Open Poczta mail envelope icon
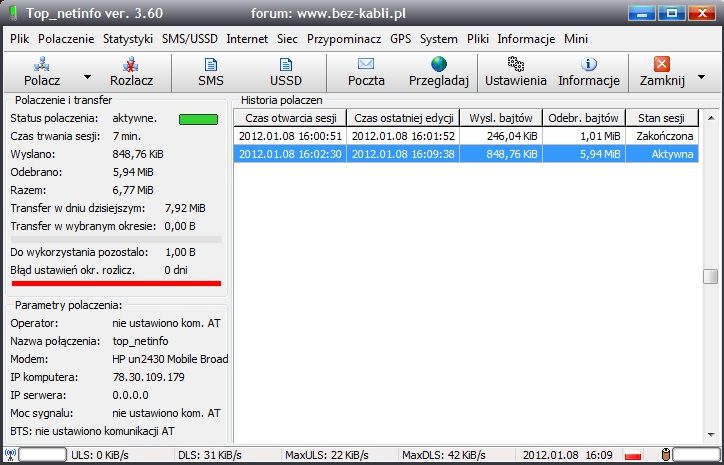The image size is (724, 465). coord(366,64)
